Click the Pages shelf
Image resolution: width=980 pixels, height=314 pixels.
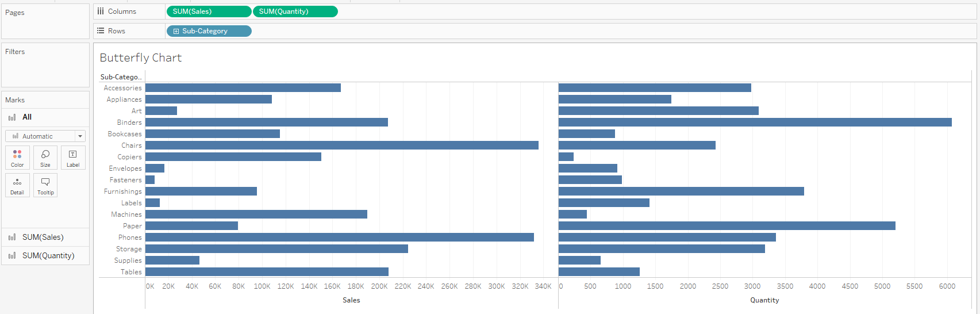pyautogui.click(x=45, y=21)
